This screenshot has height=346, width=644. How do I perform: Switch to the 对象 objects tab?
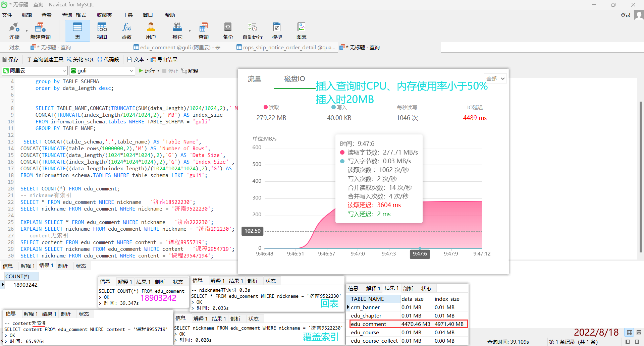tap(14, 48)
